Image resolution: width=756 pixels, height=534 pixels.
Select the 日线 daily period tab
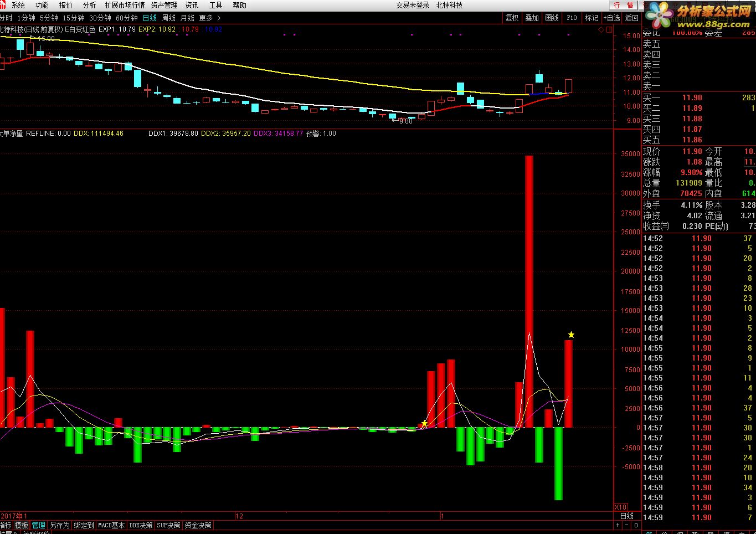pos(150,18)
